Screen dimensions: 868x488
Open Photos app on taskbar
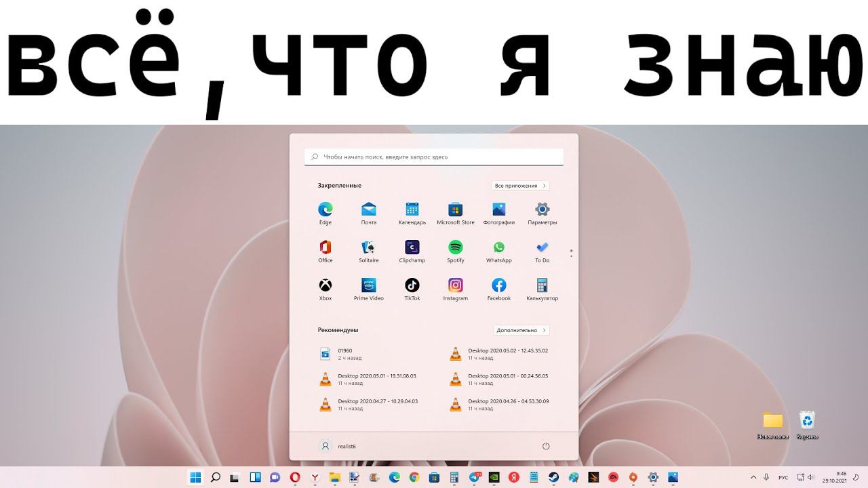(x=673, y=477)
